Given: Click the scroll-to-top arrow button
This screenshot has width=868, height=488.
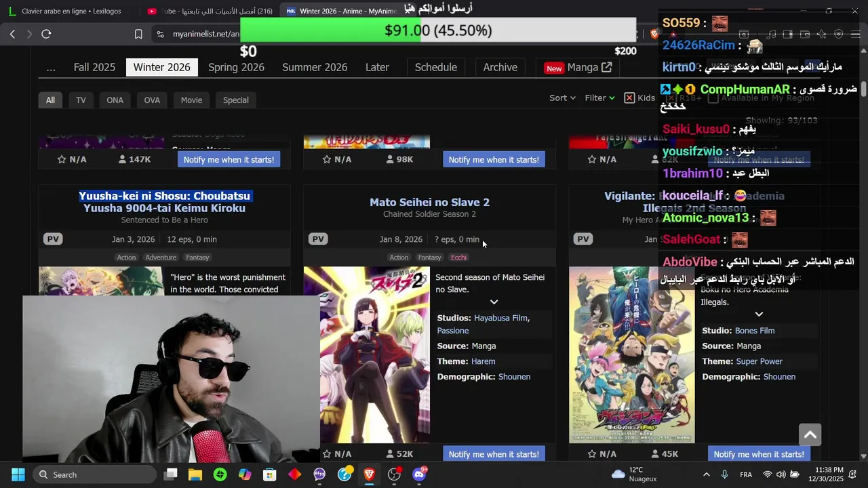Looking at the screenshot, I should (x=810, y=434).
